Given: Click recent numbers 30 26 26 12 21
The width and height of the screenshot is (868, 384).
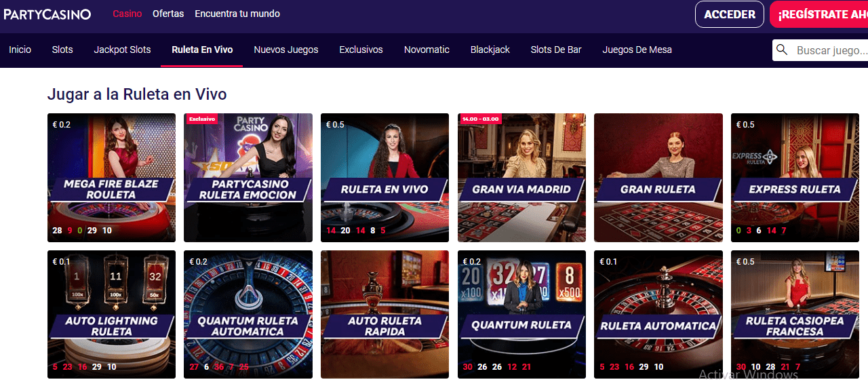Looking at the screenshot, I should tap(497, 367).
